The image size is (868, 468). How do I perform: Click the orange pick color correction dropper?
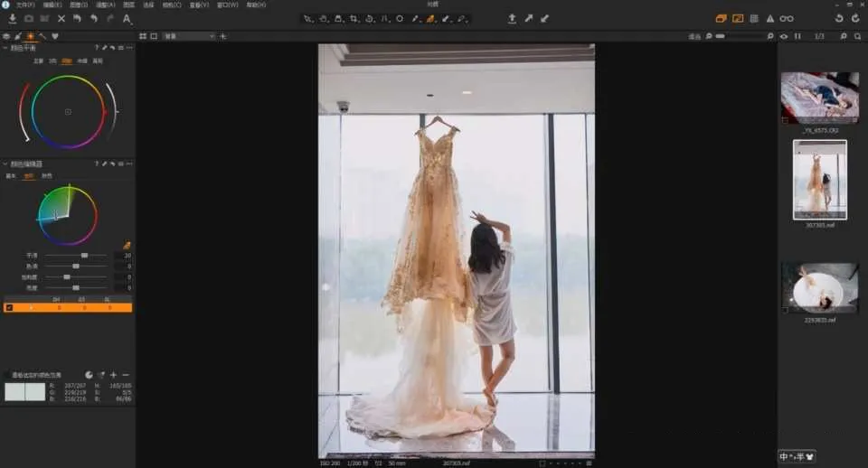click(127, 245)
